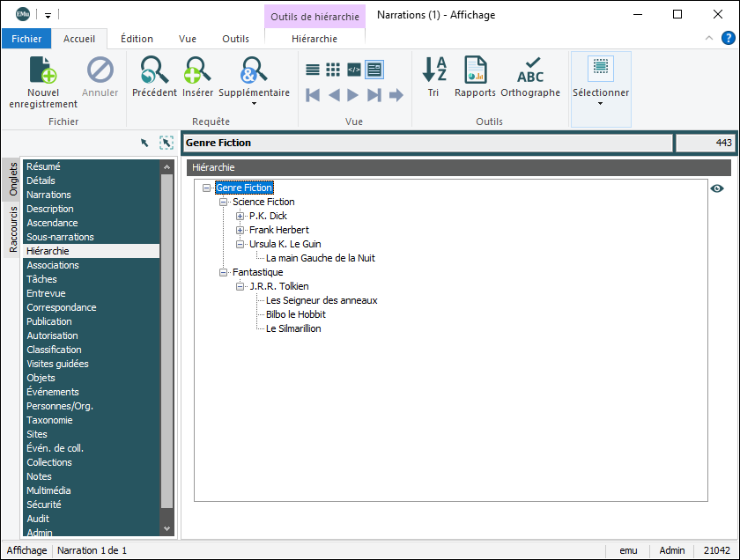The height and width of the screenshot is (560, 740).
Task: Open the Rapports tool
Action: pos(475,71)
